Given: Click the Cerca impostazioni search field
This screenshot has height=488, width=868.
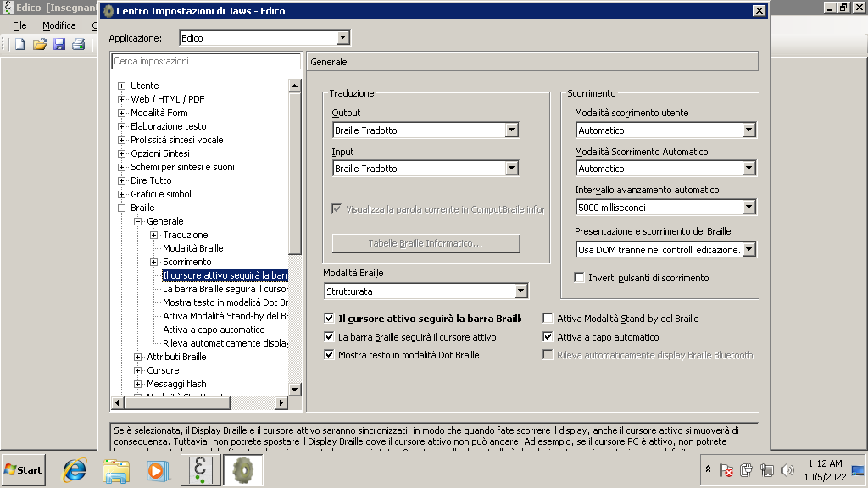Looking at the screenshot, I should 206,61.
